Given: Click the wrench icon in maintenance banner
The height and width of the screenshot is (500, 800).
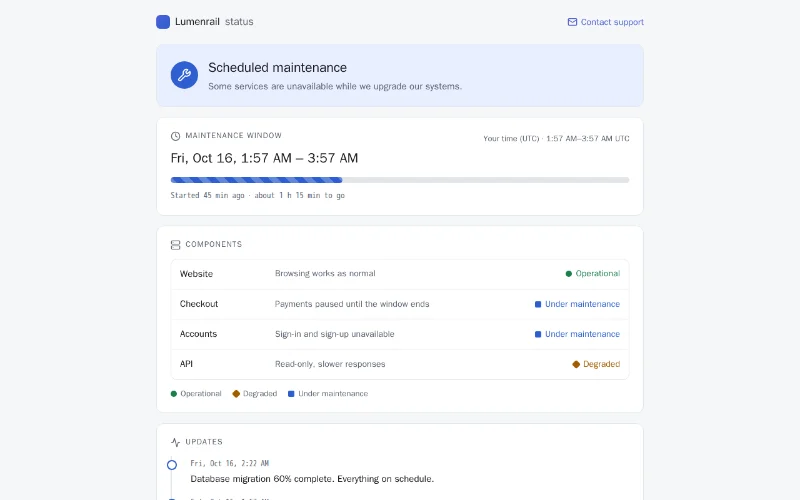Looking at the screenshot, I should pyautogui.click(x=184, y=75).
